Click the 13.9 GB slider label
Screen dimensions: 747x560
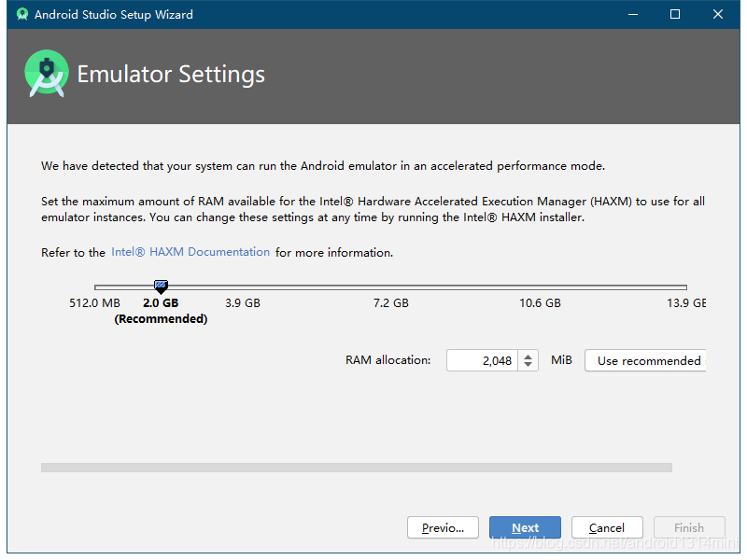coord(686,302)
